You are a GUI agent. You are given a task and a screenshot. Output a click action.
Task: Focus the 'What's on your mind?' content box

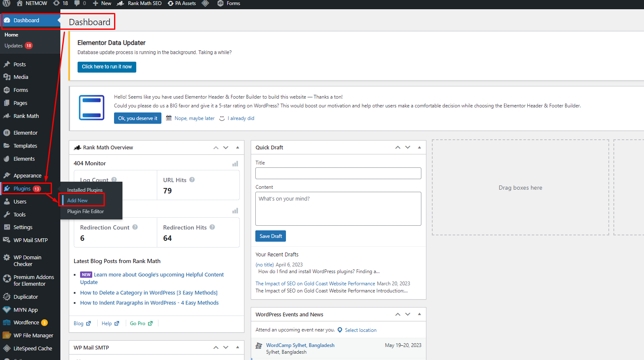tap(338, 209)
